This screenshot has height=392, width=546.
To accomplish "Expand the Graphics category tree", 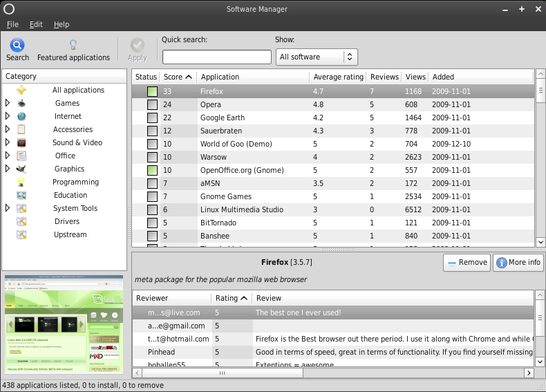I will click(x=8, y=169).
